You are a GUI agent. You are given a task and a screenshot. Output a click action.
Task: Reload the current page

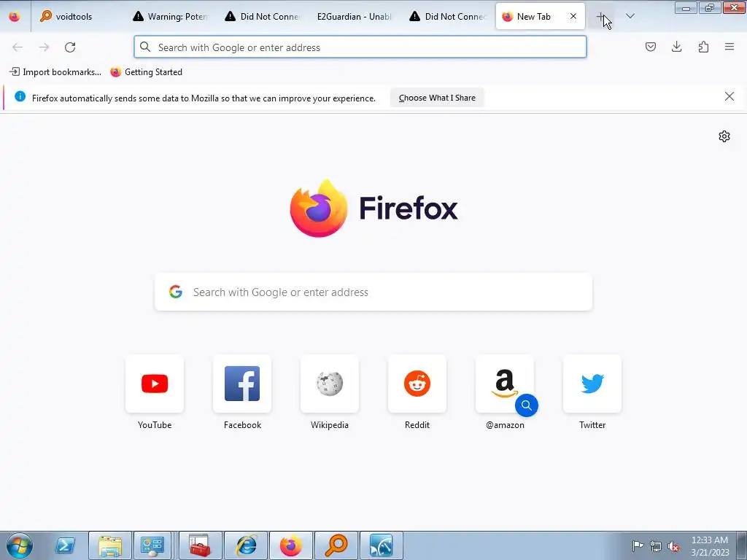pyautogui.click(x=70, y=47)
